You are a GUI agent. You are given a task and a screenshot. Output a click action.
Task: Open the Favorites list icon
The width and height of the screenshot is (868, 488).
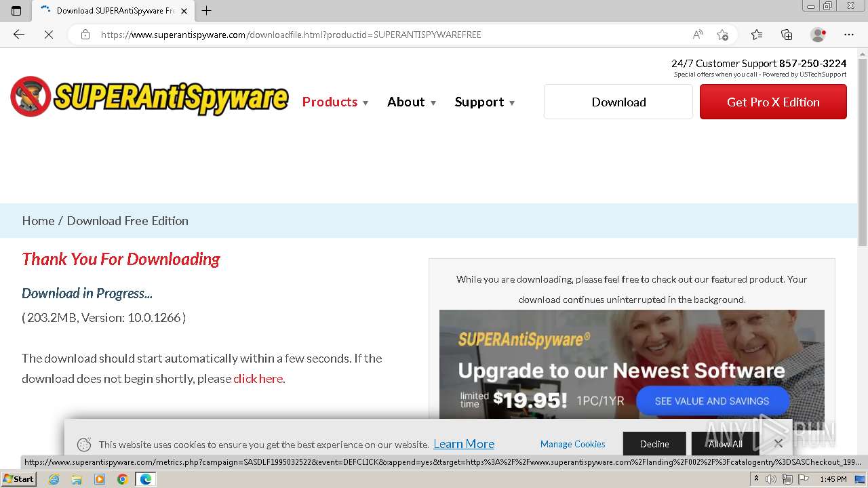coord(757,35)
